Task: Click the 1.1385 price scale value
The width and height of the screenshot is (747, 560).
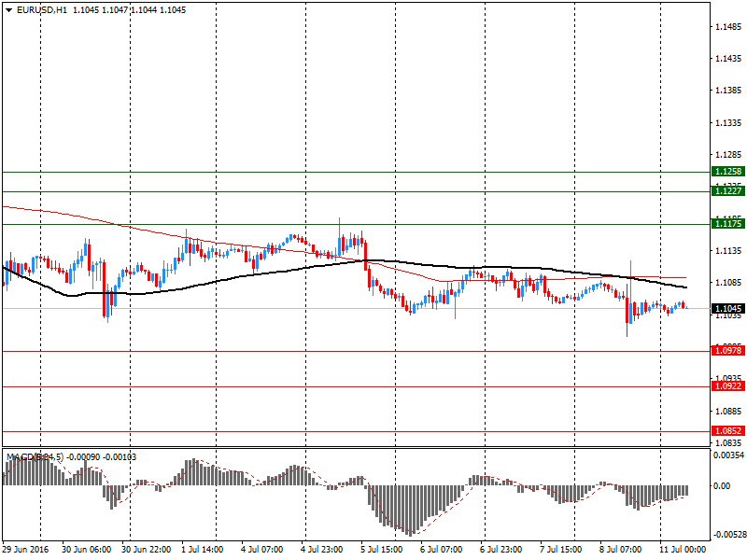Action: (728, 91)
